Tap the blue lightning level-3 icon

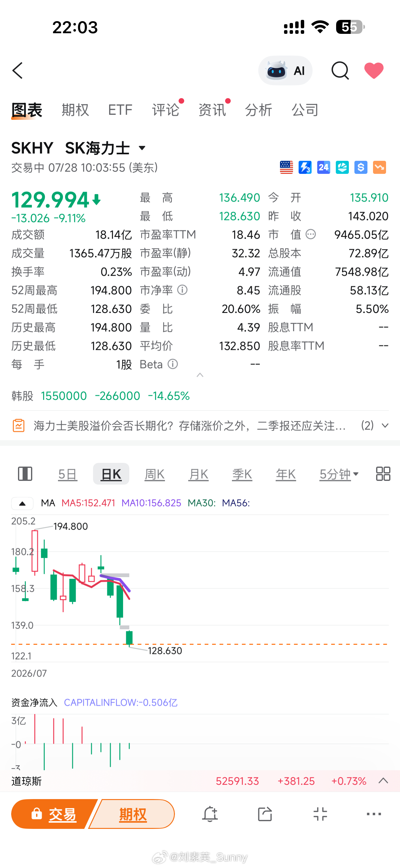point(305,167)
